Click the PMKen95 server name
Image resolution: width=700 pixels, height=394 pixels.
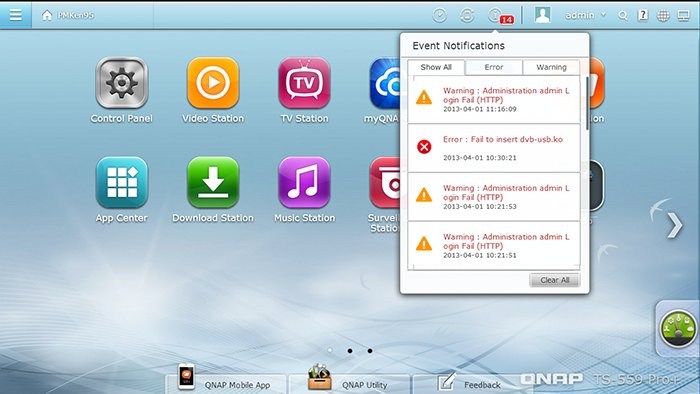click(x=75, y=15)
